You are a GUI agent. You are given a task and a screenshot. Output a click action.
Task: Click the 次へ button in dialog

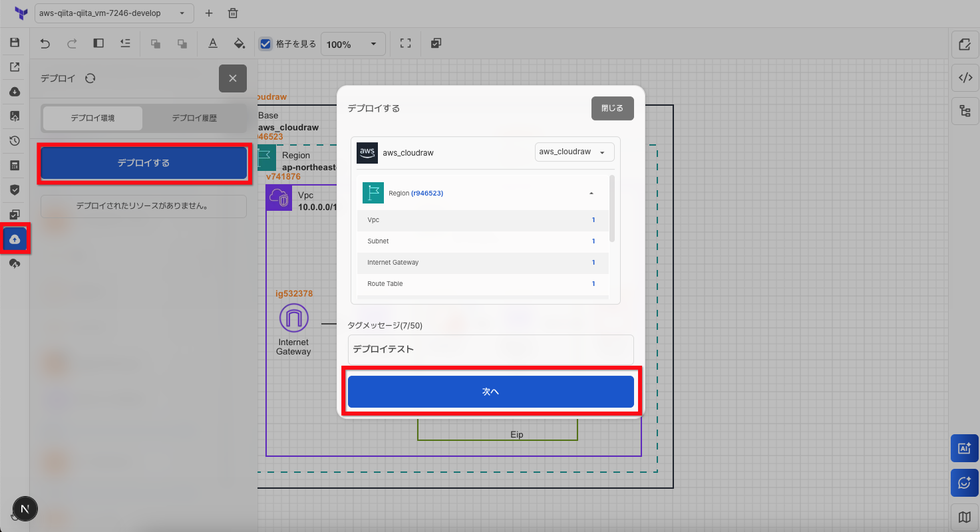point(491,392)
